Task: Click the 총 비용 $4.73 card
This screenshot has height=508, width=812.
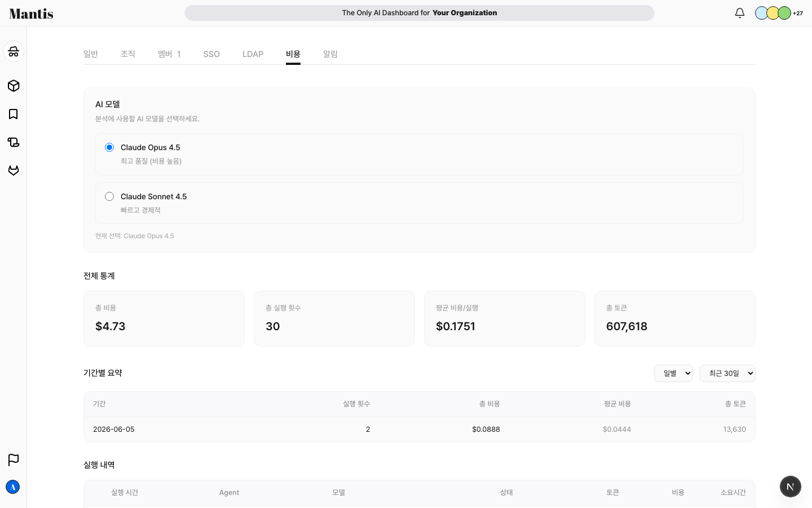Action: pos(164,319)
